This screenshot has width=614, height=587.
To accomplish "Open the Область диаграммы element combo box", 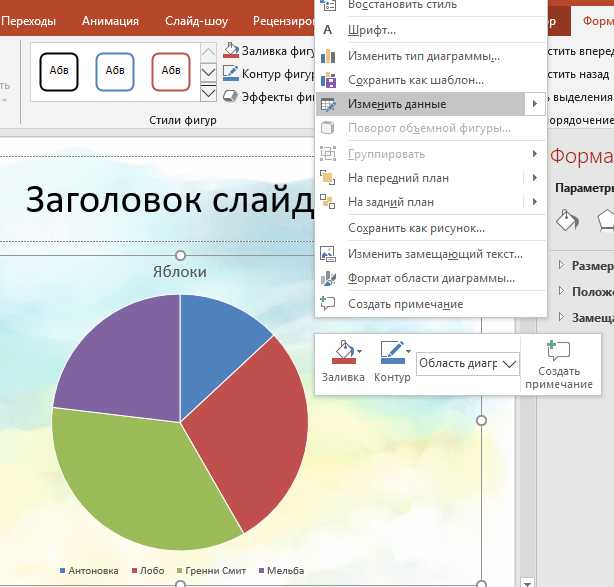I will point(468,364).
